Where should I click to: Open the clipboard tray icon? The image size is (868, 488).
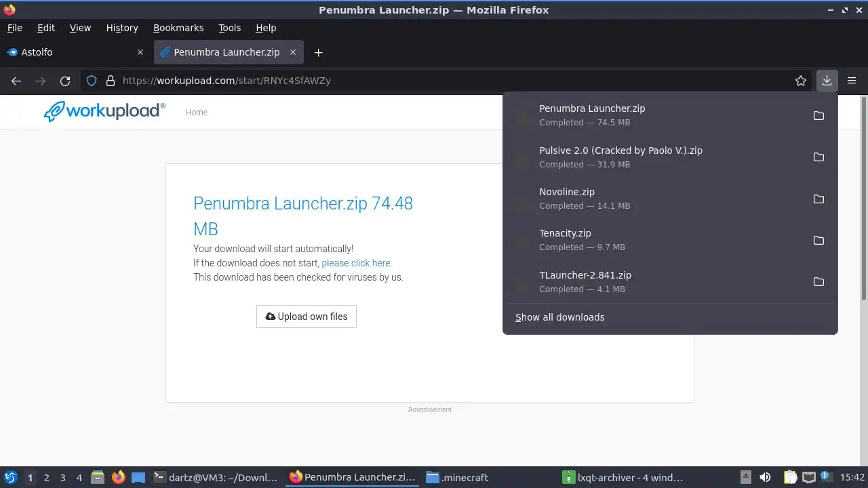pos(790,477)
